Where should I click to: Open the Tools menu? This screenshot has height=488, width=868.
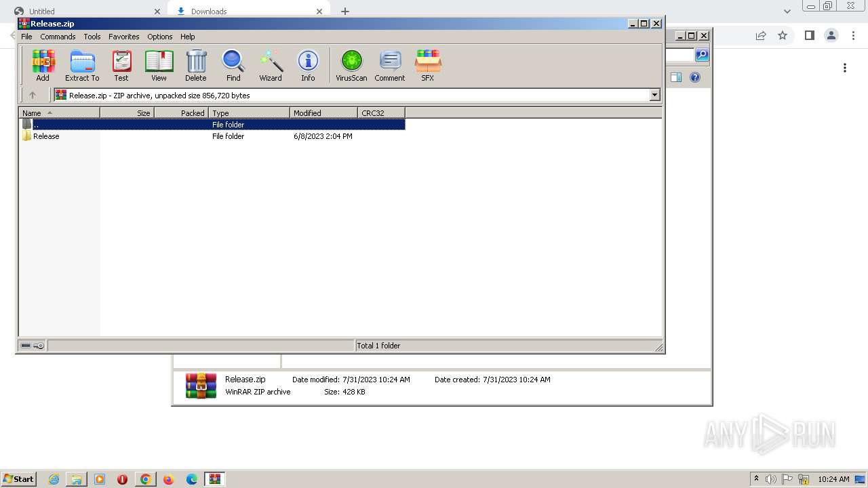point(92,37)
